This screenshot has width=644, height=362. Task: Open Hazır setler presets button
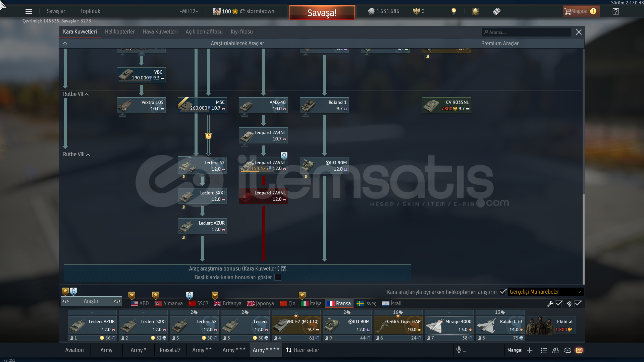coord(303,350)
